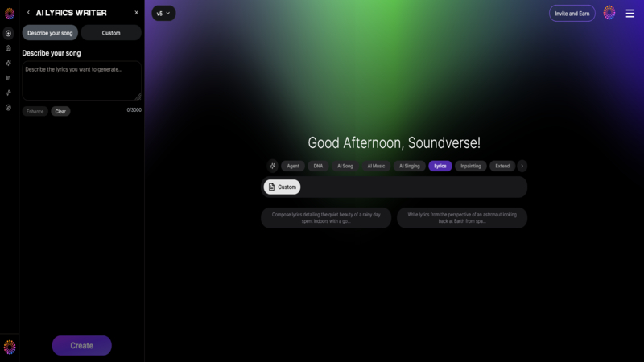The height and width of the screenshot is (362, 644).
Task: Click the Soundverse logo at top-left
Action: 10,14
